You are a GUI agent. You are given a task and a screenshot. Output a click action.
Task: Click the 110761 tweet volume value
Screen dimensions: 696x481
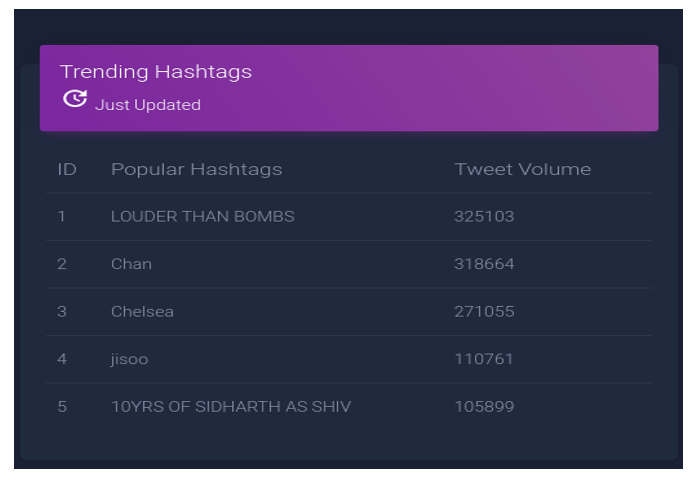(484, 359)
